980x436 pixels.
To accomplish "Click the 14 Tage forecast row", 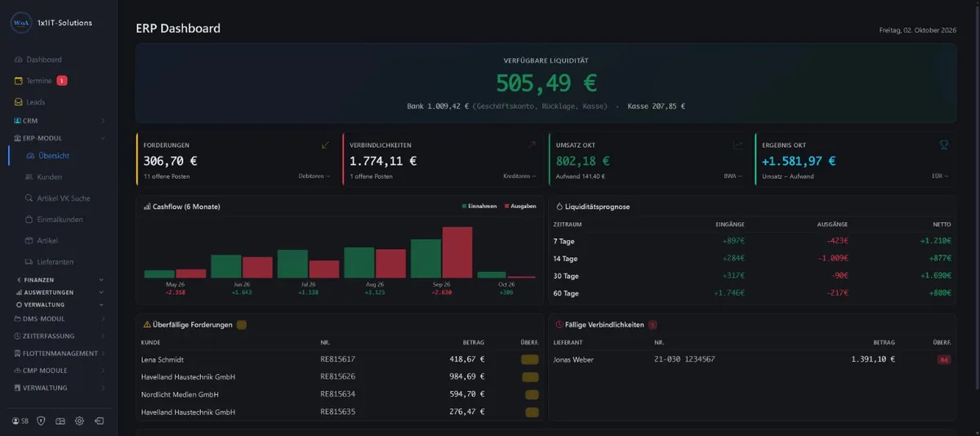I will coord(752,259).
